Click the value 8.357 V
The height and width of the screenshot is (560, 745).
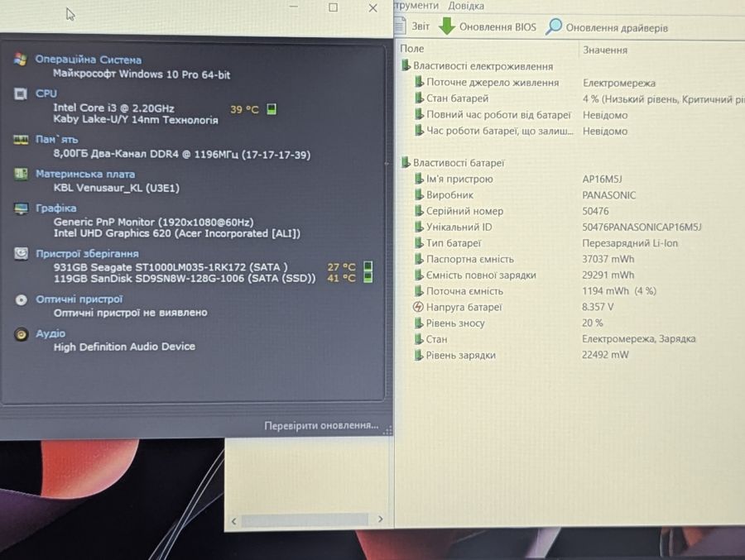pos(598,307)
